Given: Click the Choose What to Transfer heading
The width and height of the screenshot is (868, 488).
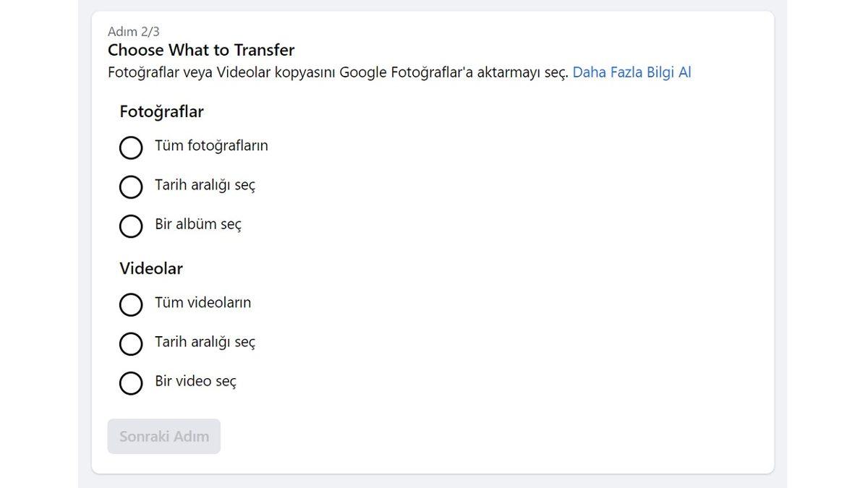Looking at the screenshot, I should 201,50.
